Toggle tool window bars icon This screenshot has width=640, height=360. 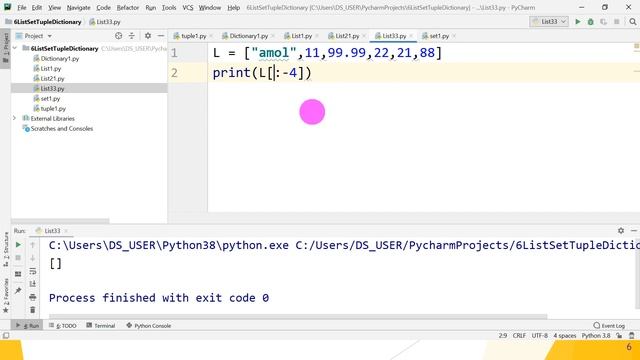(6, 336)
